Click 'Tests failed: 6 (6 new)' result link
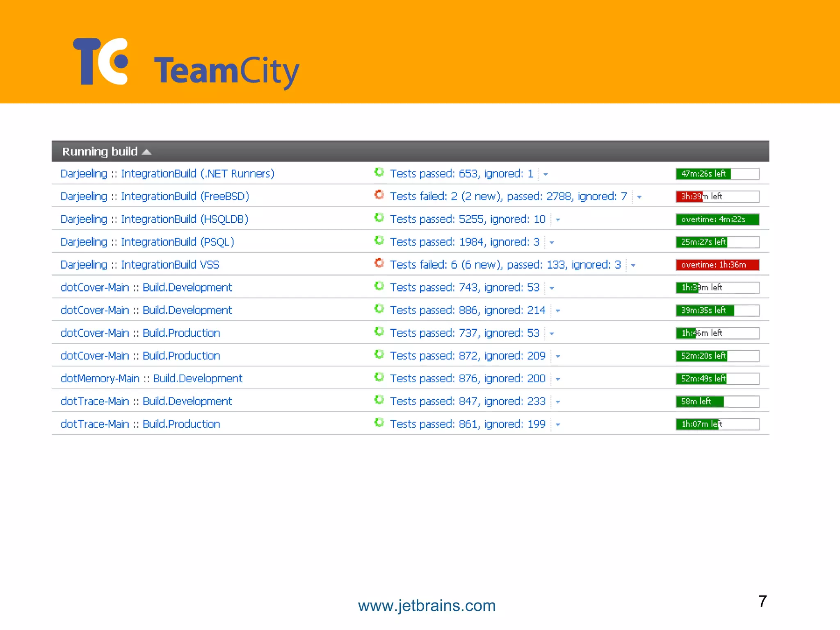This screenshot has height=630, width=840. (446, 265)
